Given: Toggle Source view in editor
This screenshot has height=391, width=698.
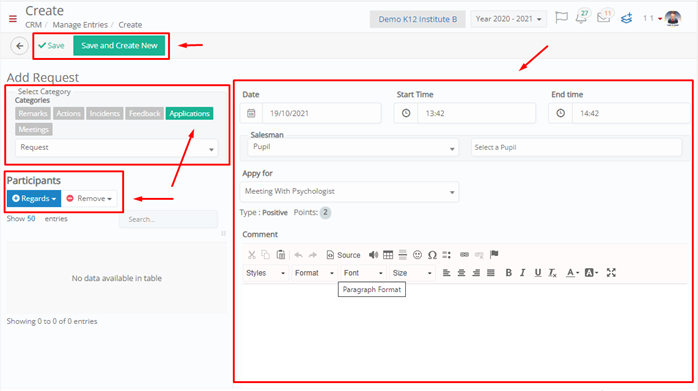Looking at the screenshot, I should [x=343, y=255].
